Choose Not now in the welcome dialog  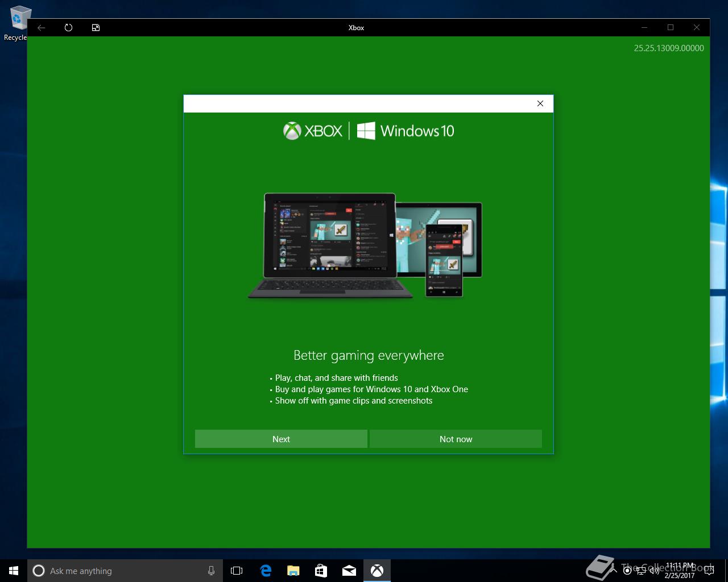(456, 439)
